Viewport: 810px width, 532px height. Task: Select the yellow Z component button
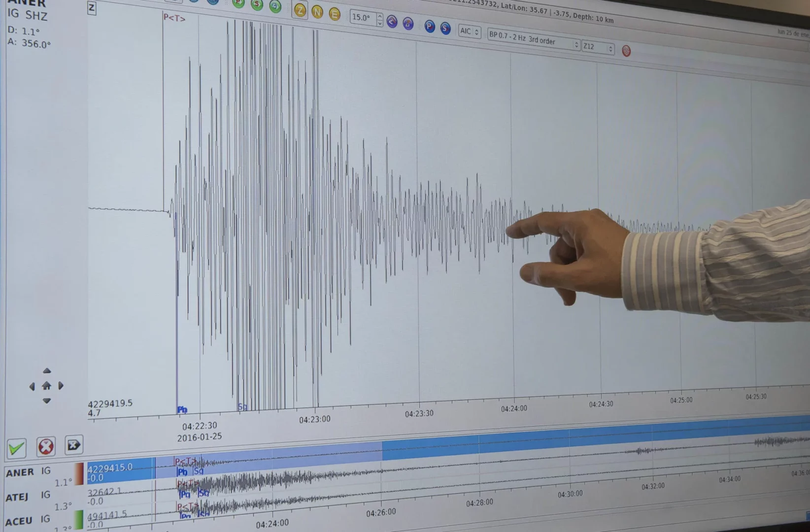[300, 12]
